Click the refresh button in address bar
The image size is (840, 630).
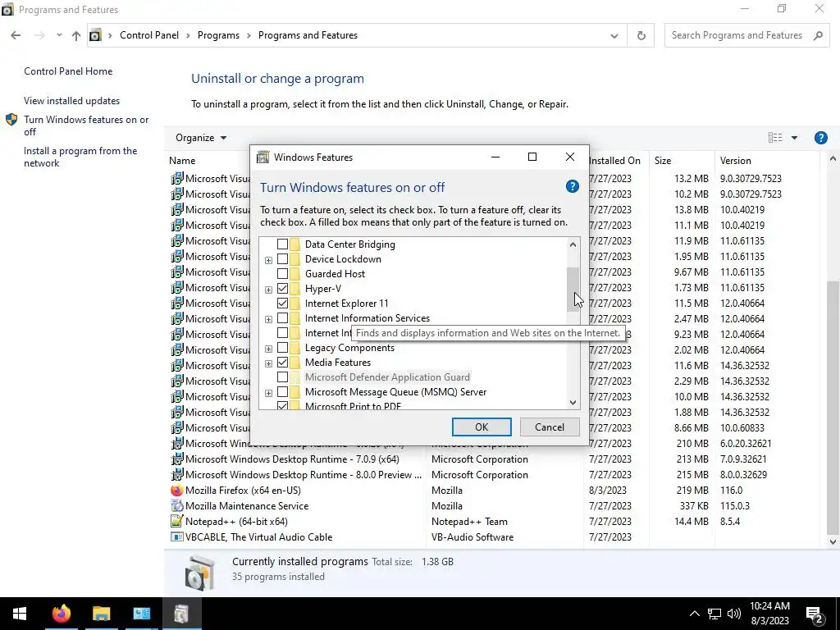[x=641, y=35]
